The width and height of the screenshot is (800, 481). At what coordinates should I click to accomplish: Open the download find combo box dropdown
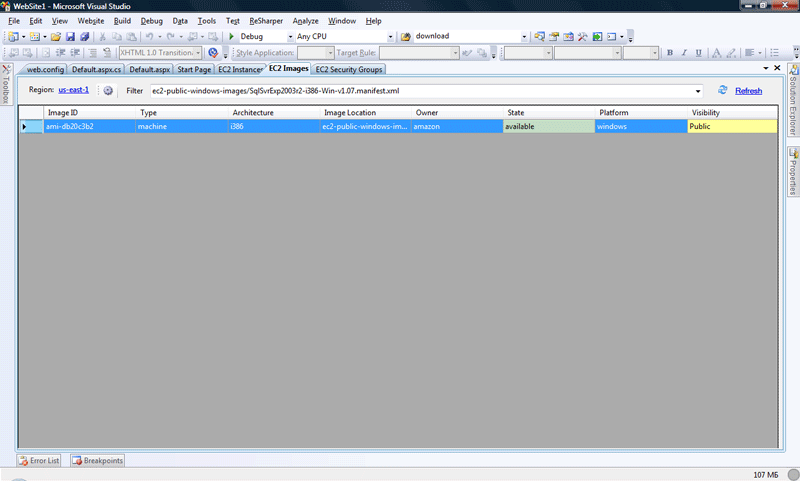coord(524,37)
